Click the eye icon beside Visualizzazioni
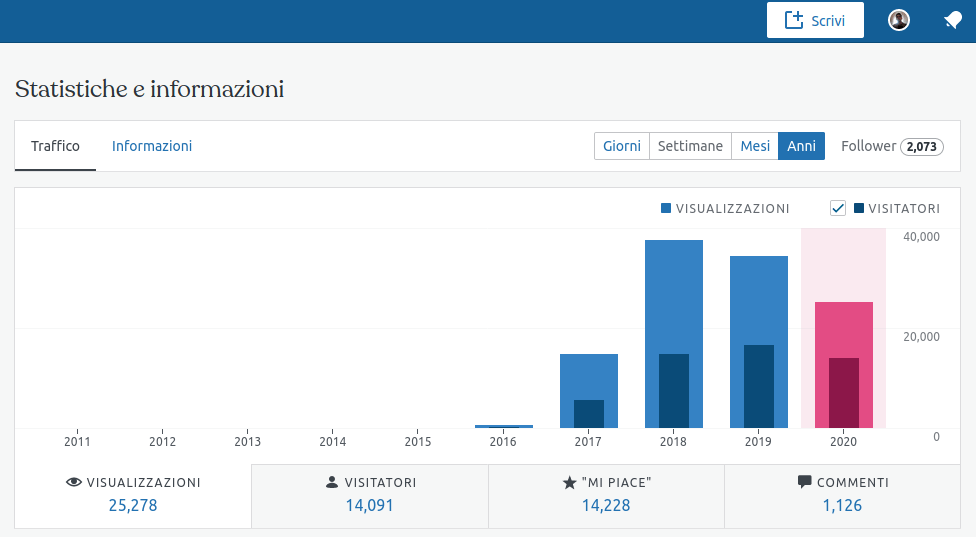The height and width of the screenshot is (537, 976). [73, 482]
